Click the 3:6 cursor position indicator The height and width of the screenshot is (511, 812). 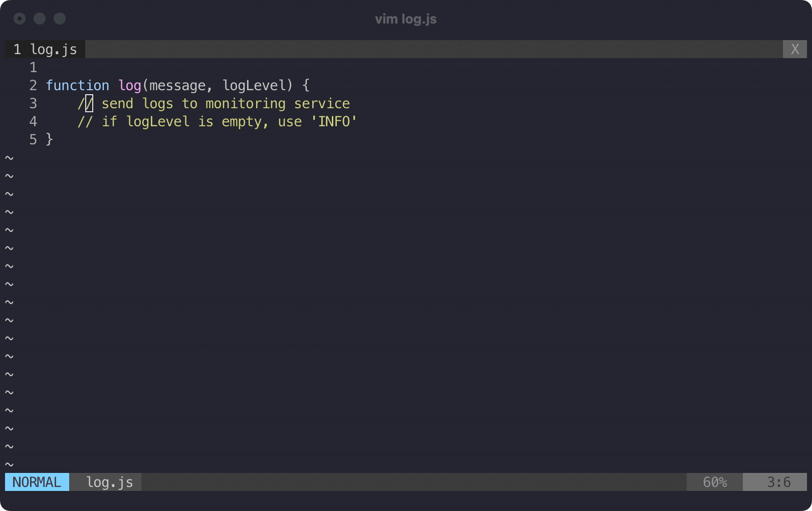778,482
